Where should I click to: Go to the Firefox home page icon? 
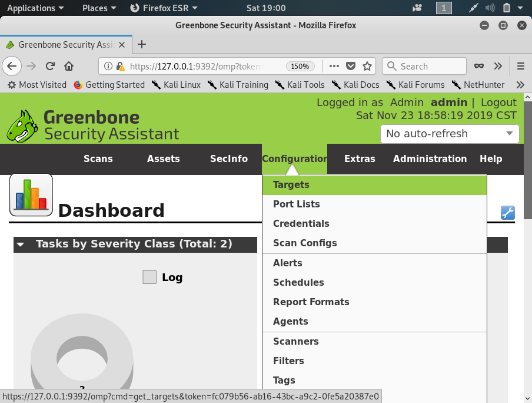(69, 66)
